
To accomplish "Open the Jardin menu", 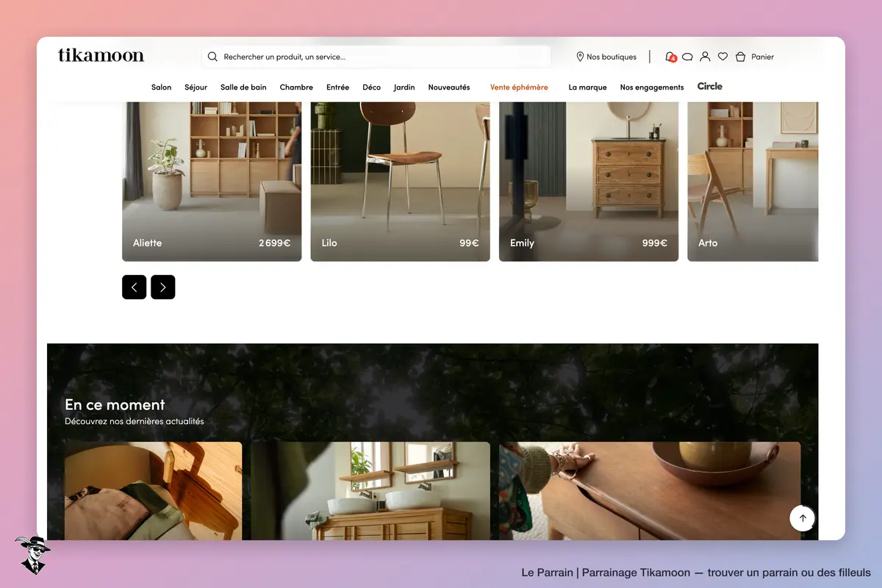I will 404,87.
